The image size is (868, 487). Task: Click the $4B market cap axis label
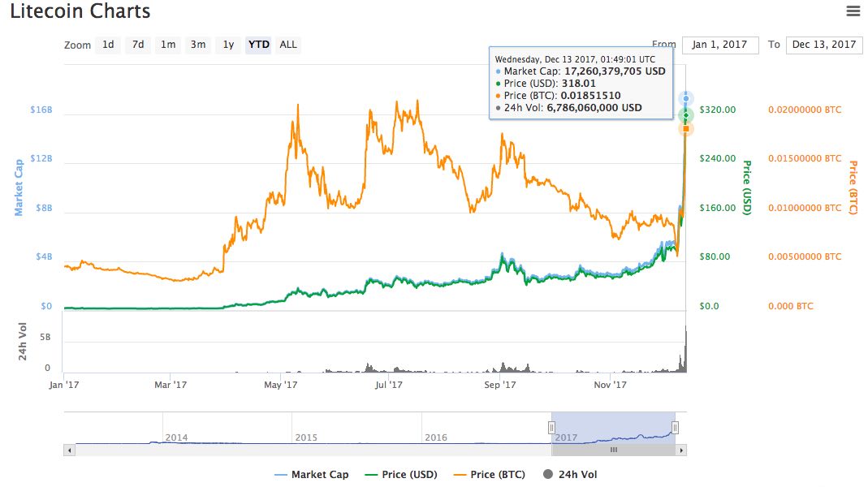45,256
